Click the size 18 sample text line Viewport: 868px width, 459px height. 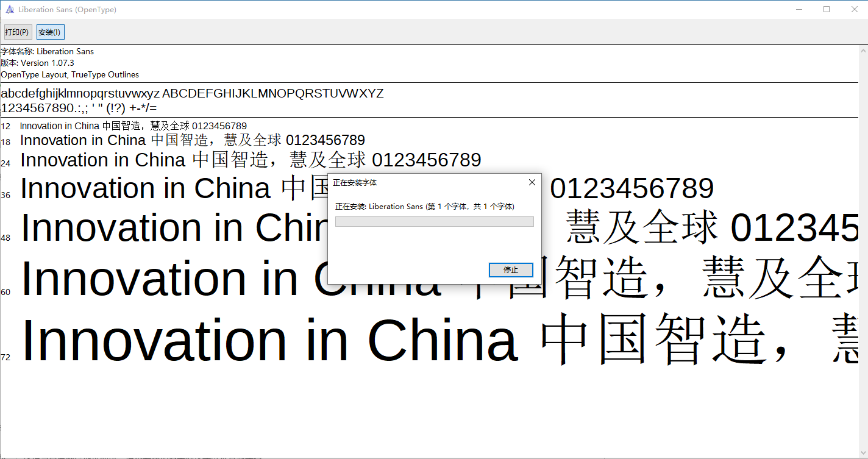tap(193, 140)
